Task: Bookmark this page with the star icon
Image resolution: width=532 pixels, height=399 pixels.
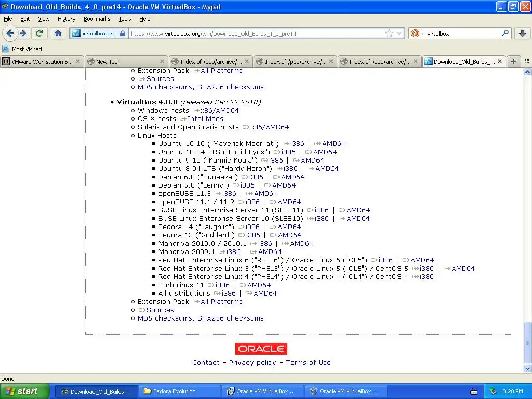Action: point(389,33)
